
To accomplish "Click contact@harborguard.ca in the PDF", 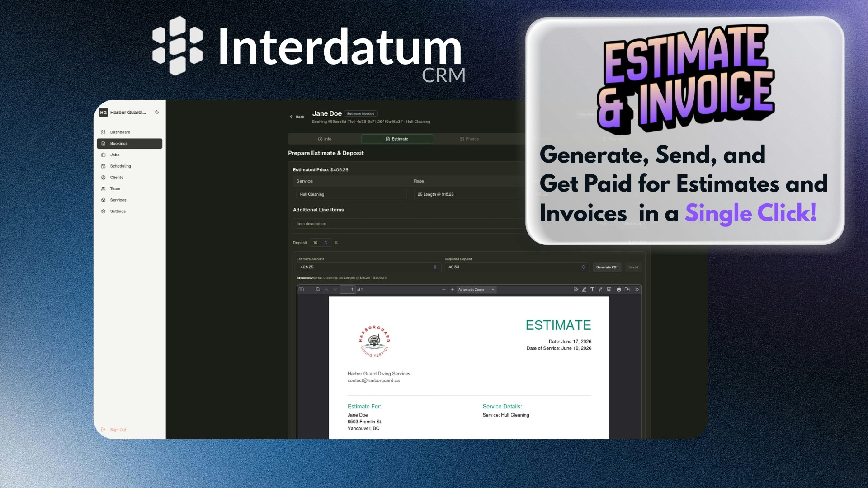I will pos(373,380).
